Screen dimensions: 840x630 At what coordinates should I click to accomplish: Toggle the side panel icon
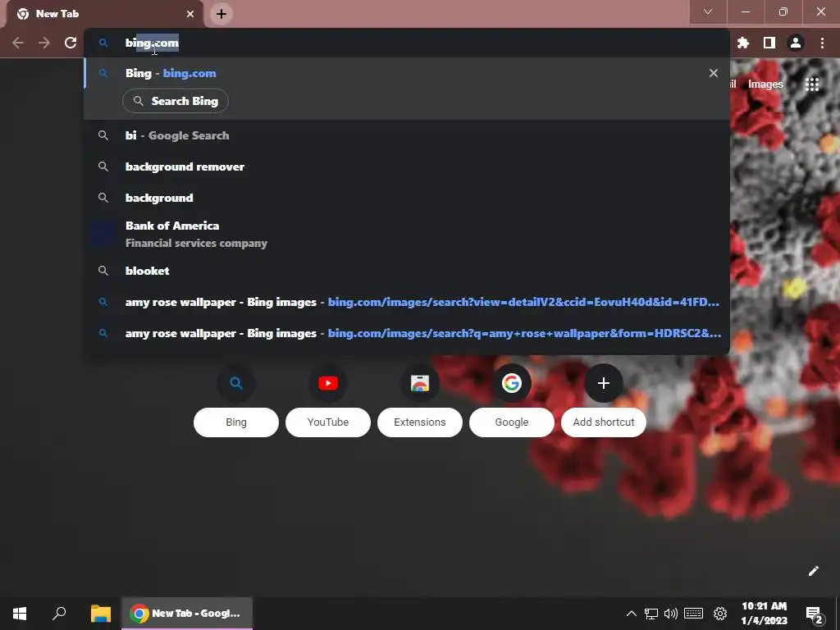pos(769,43)
